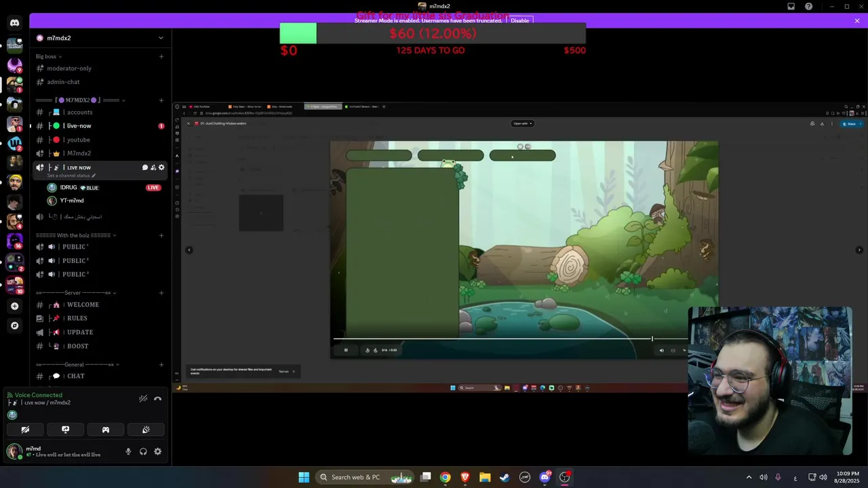
Task: Open the live-now text channel
Action: [x=100, y=126]
